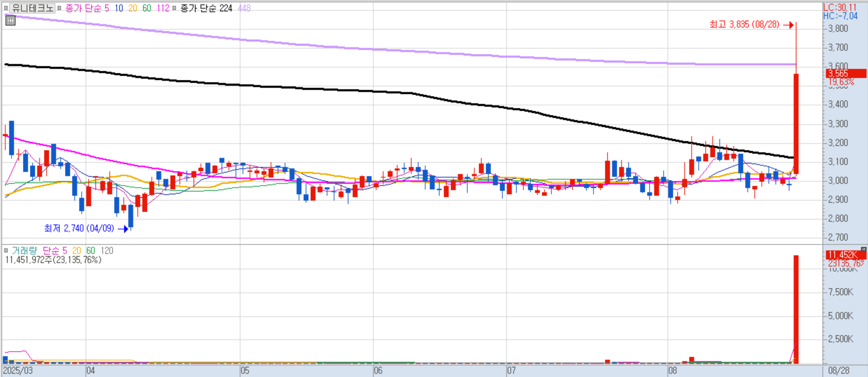Image resolution: width=868 pixels, height=377 pixels.
Task: Open the data table grid icon
Action: [x=10, y=21]
